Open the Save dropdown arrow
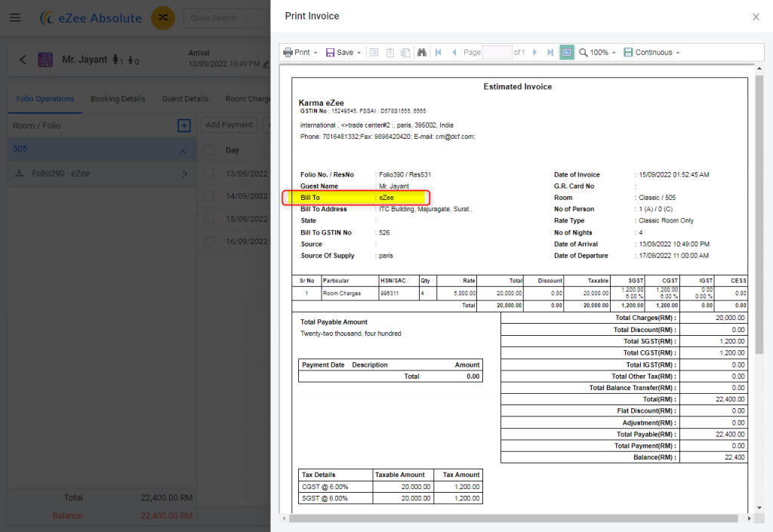 [x=359, y=53]
